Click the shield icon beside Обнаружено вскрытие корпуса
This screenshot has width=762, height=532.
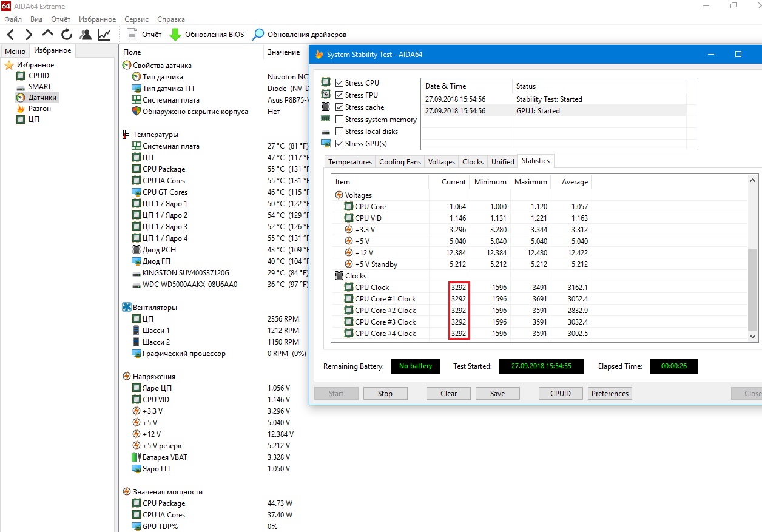point(137,112)
